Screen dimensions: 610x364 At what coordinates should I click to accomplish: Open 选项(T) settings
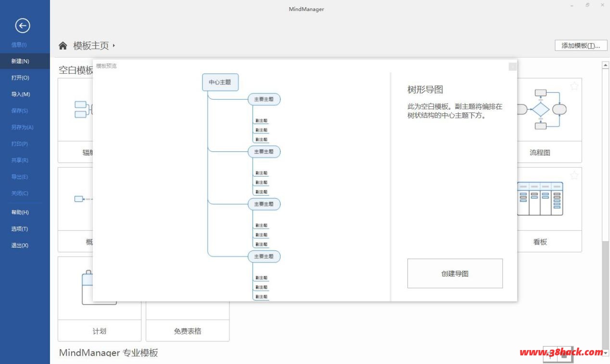(x=25, y=229)
